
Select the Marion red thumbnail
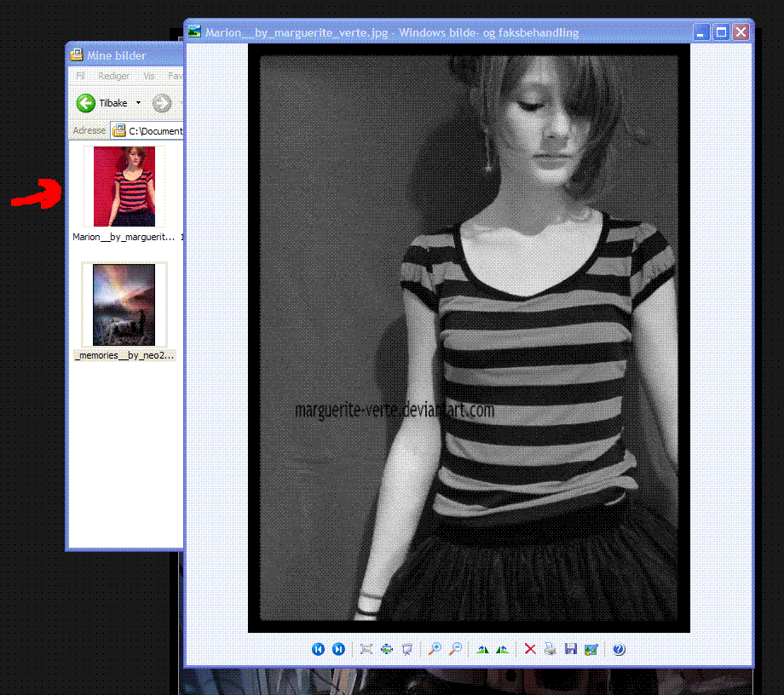[124, 187]
